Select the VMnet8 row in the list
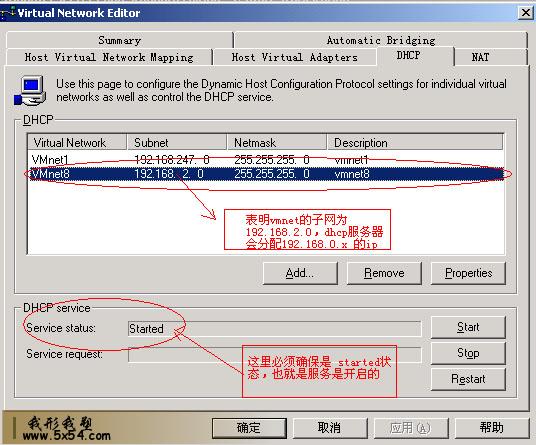 (x=266, y=174)
